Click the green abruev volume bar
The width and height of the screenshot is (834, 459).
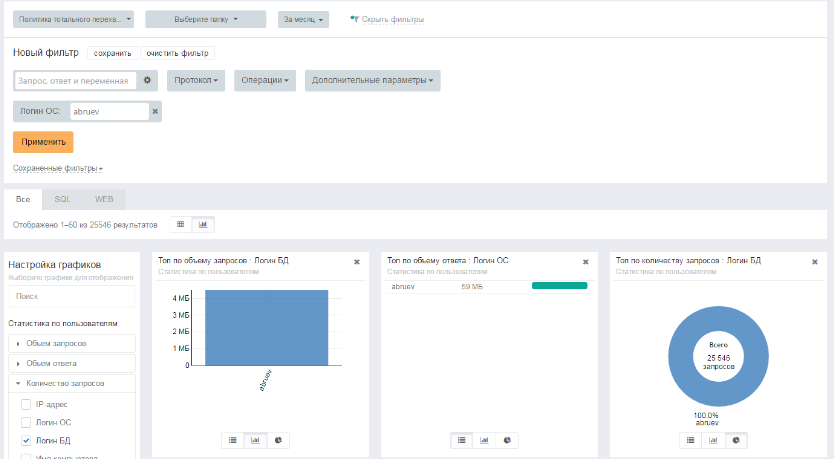tap(560, 286)
